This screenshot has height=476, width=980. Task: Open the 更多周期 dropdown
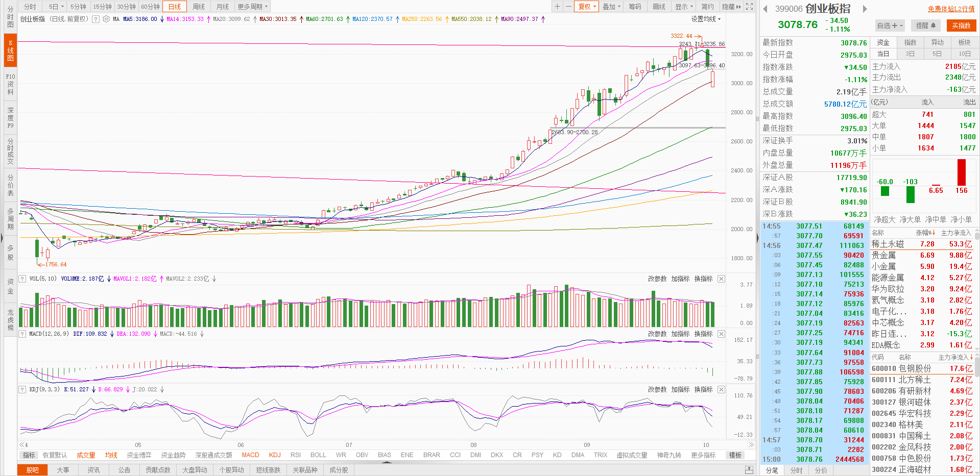252,7
